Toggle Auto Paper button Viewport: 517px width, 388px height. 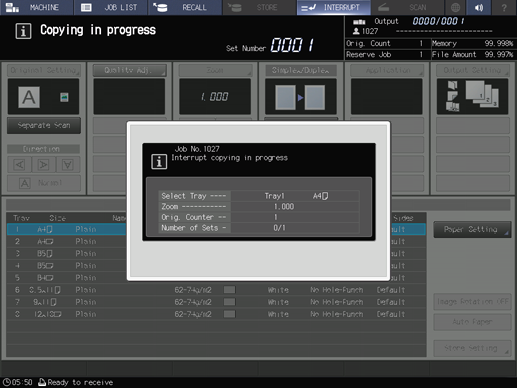coord(472,322)
